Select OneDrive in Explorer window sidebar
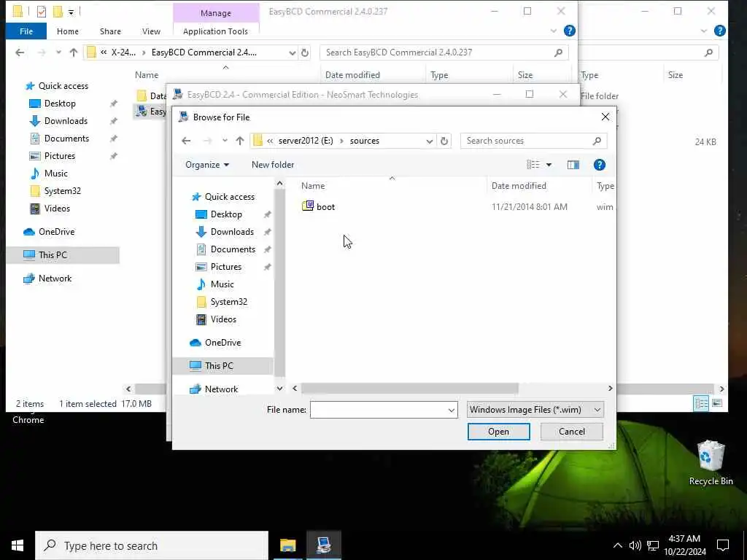This screenshot has width=747, height=560. (x=56, y=232)
